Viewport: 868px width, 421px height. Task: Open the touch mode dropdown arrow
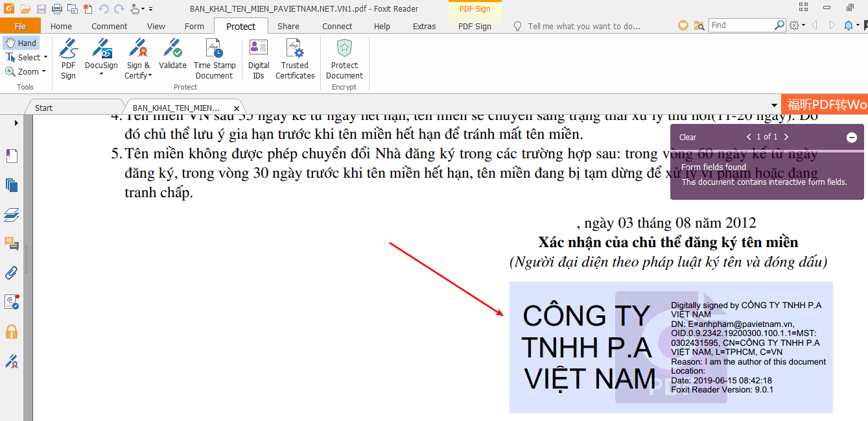click(x=143, y=9)
